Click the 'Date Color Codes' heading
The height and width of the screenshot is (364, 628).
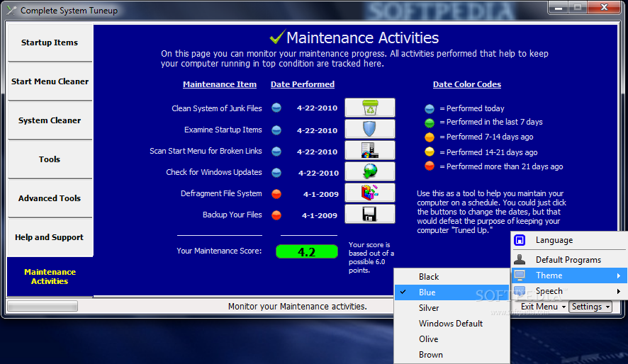click(x=467, y=84)
